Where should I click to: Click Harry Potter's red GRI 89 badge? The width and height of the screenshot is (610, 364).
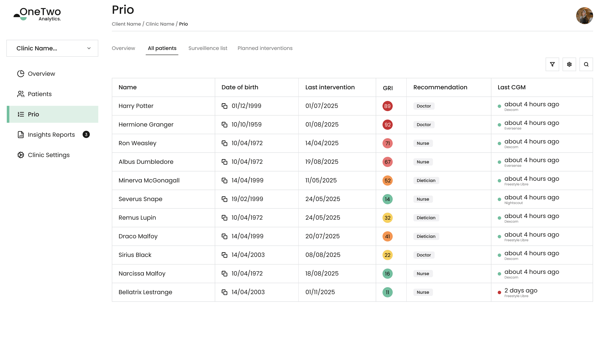pos(387,106)
